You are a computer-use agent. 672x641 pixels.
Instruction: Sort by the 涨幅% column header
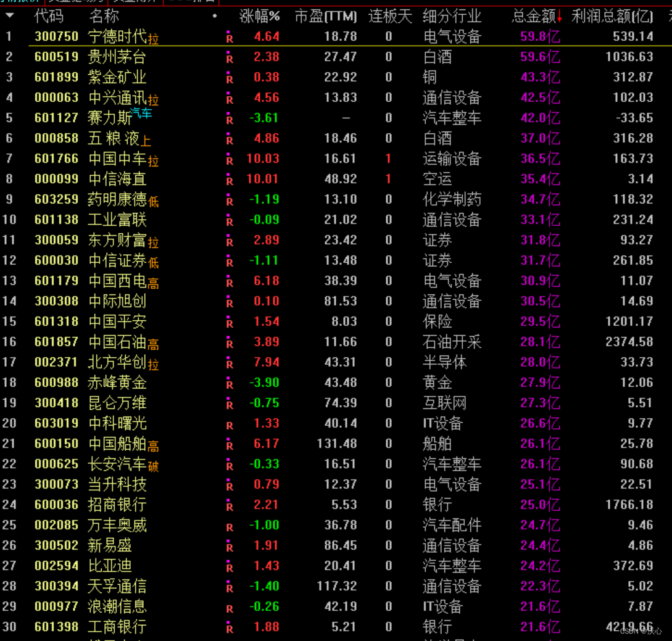coord(260,16)
